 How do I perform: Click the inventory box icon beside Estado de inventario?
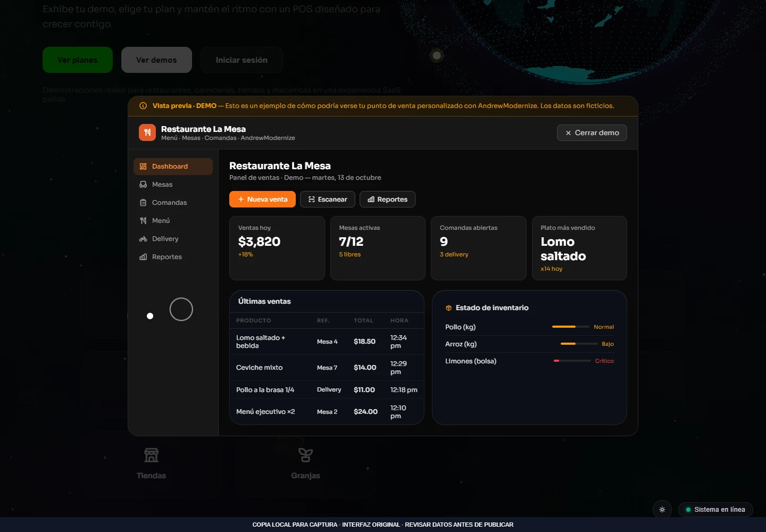(448, 308)
